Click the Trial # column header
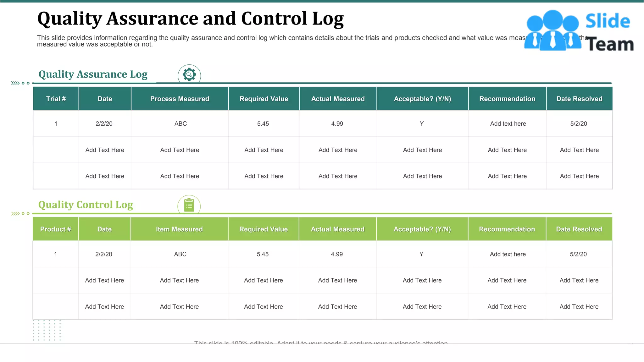The width and height of the screenshot is (644, 362). click(56, 99)
